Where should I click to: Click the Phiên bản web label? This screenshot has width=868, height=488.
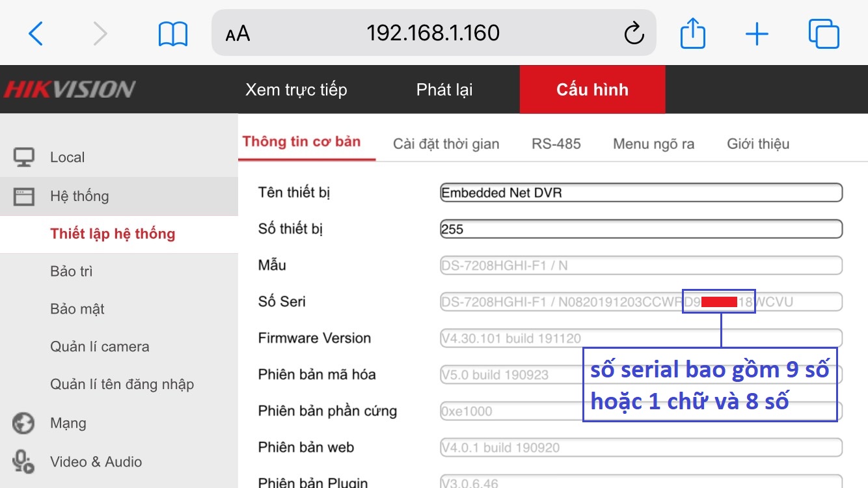coord(306,448)
